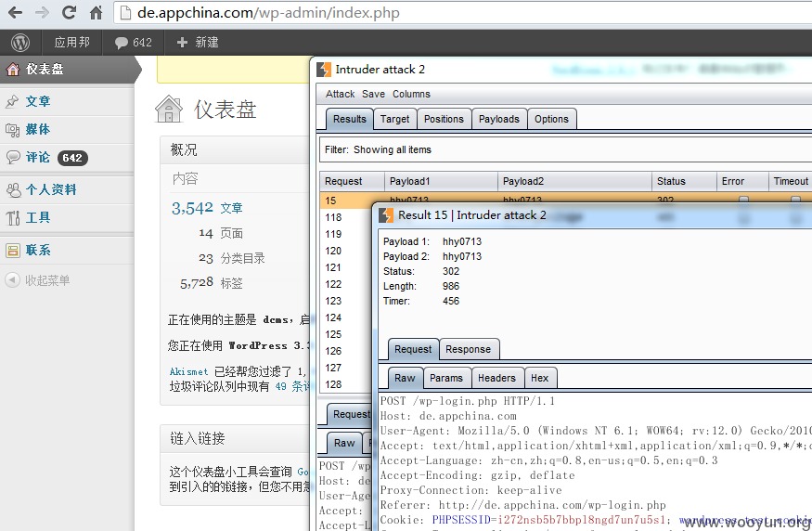Open WordPress logo menu in admin bar

click(20, 43)
